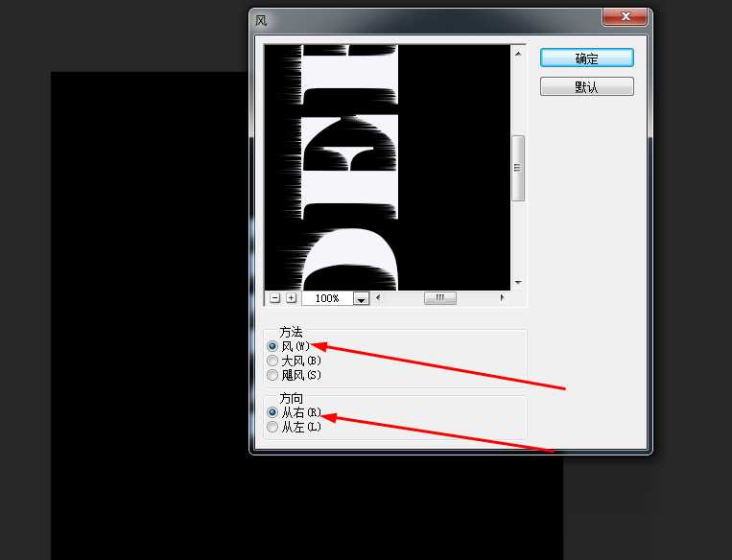Click the horizontal scrollbar thumb under preview

click(x=440, y=298)
